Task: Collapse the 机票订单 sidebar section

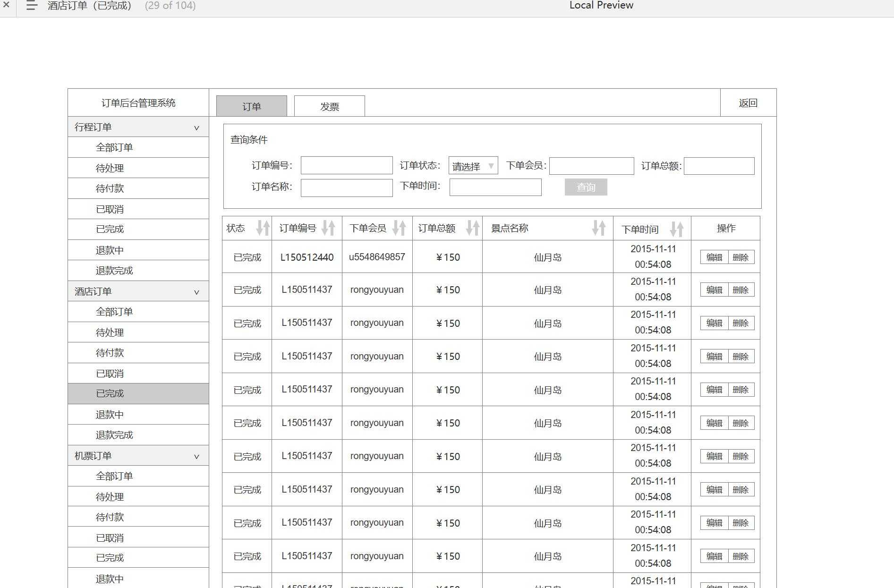Action: click(x=196, y=456)
